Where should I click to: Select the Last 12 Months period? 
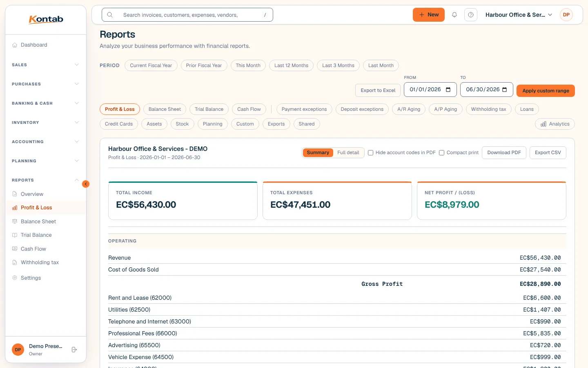(291, 65)
